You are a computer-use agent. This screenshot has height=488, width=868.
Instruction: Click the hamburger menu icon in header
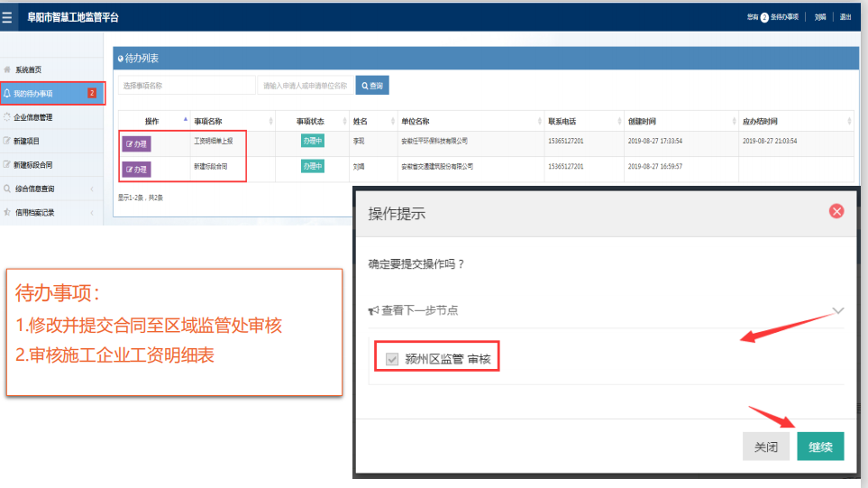8,17
